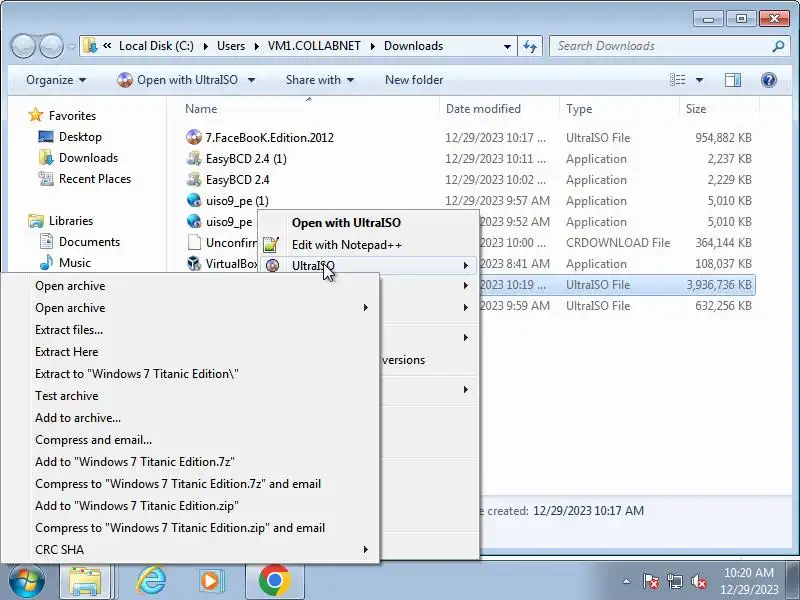The height and width of the screenshot is (600, 800).
Task: Click the Notepad++ icon in context menu
Action: 271,245
